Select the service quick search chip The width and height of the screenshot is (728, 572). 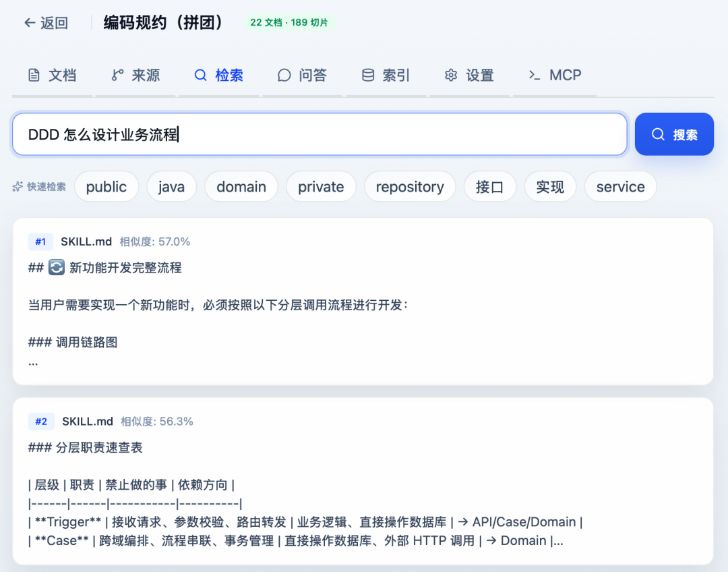[621, 187]
